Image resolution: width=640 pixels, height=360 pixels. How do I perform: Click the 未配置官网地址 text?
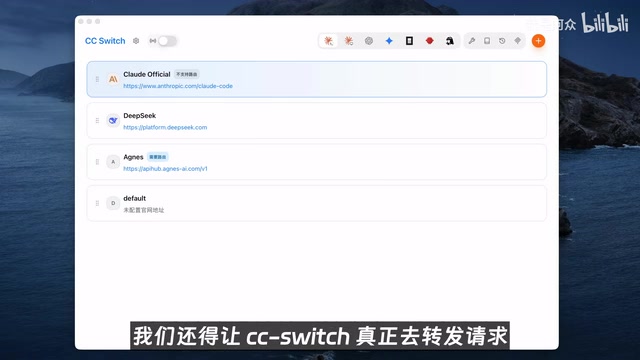click(144, 210)
